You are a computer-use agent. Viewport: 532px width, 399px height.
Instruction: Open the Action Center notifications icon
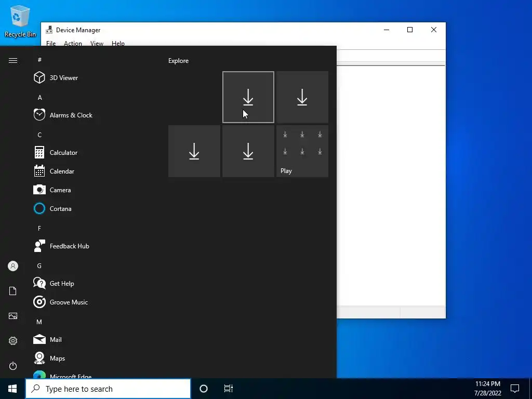(515, 389)
